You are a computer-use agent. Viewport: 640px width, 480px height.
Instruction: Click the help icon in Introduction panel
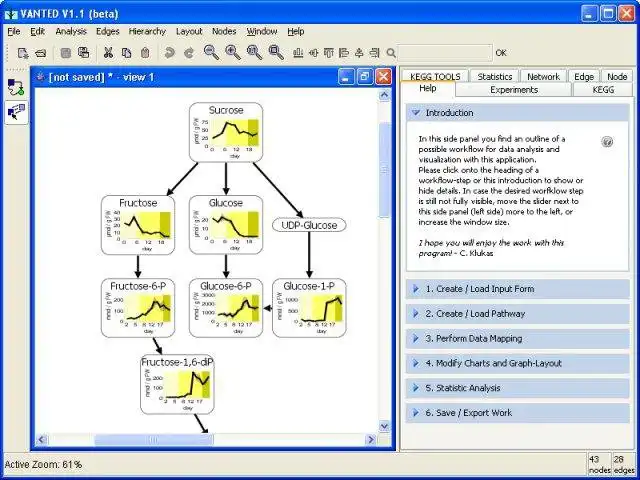[607, 142]
